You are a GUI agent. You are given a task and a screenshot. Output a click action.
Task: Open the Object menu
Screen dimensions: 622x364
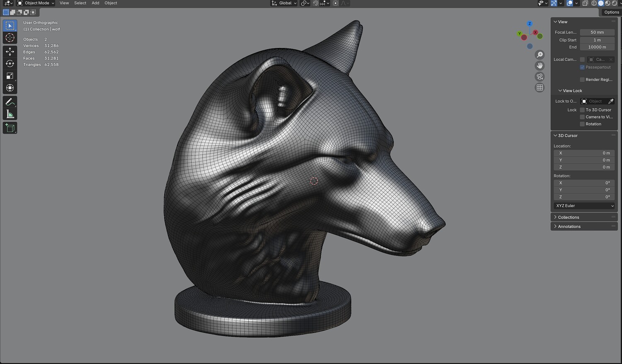tap(111, 3)
